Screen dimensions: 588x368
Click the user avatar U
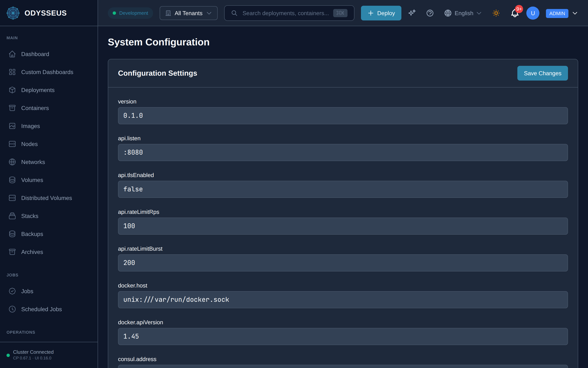[533, 13]
